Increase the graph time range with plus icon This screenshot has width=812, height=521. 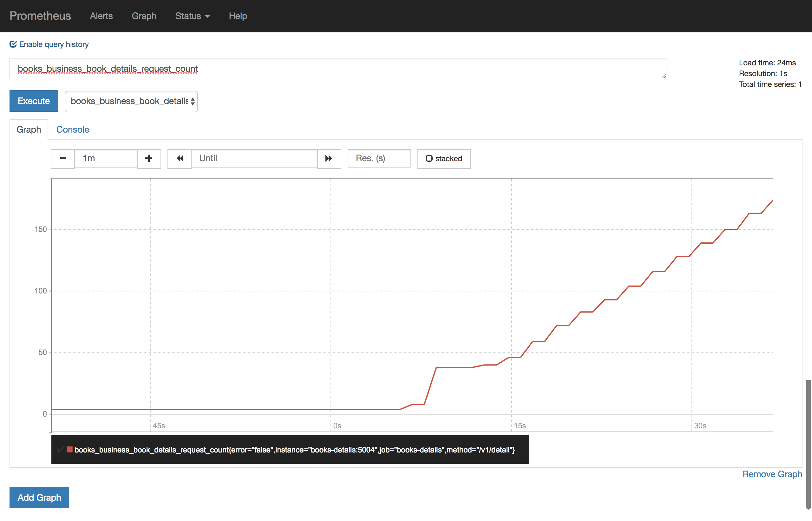[149, 158]
